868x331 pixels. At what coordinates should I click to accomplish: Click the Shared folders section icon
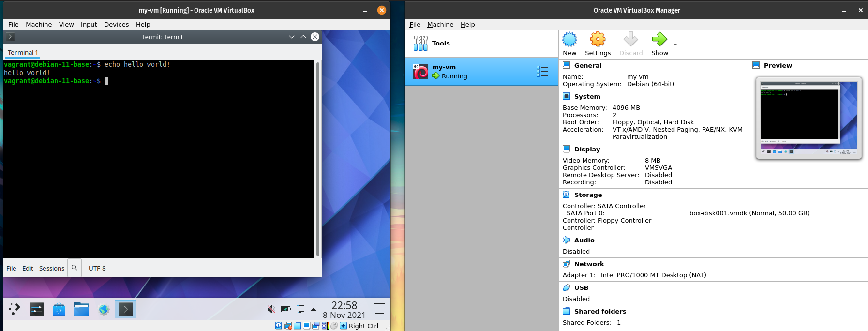tap(567, 311)
